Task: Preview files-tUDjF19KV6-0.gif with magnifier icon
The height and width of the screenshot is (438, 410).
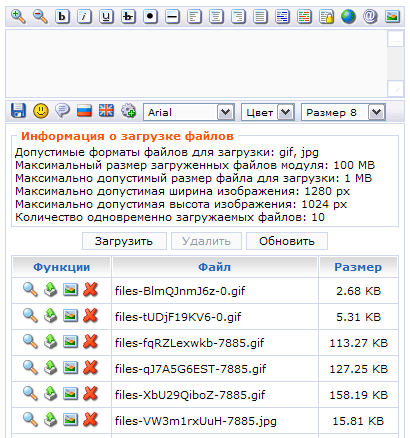Action: point(30,316)
